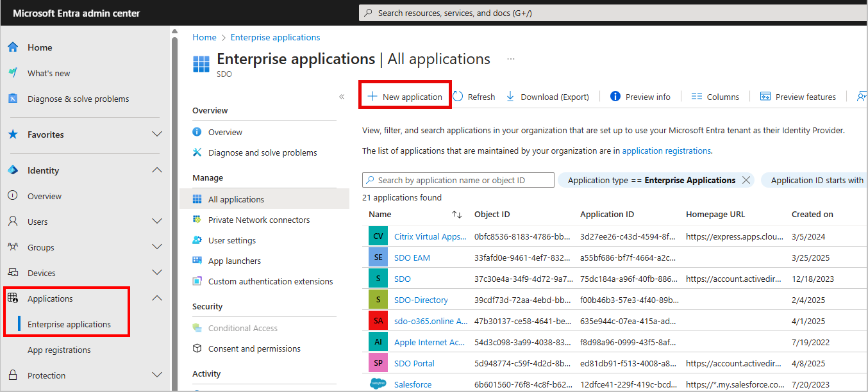Open SDO-Directory application link

point(421,300)
